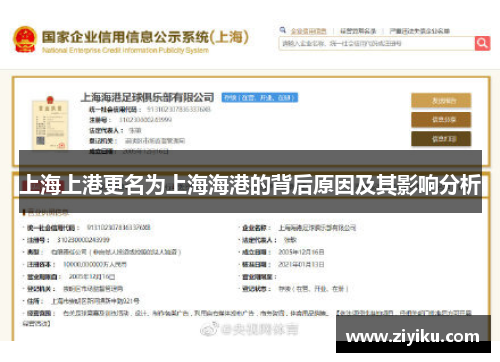This screenshot has height=362, width=500.
Task: Select the 法定代表人 value in details table
Action: pos(290,240)
